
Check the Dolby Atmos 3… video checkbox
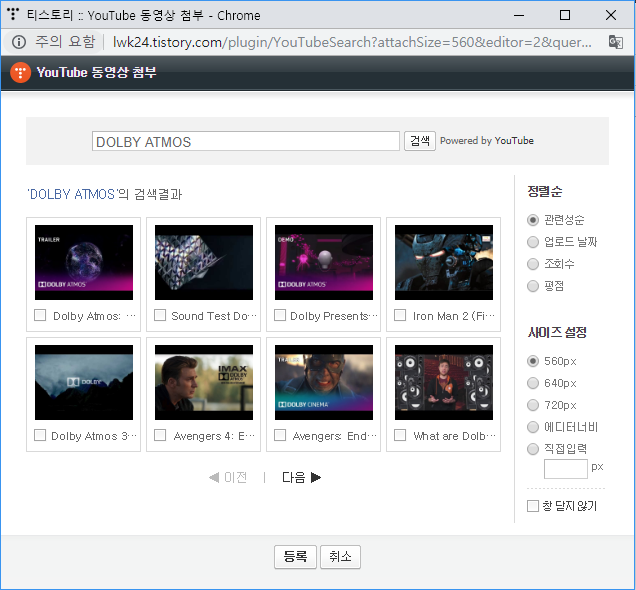(x=40, y=435)
